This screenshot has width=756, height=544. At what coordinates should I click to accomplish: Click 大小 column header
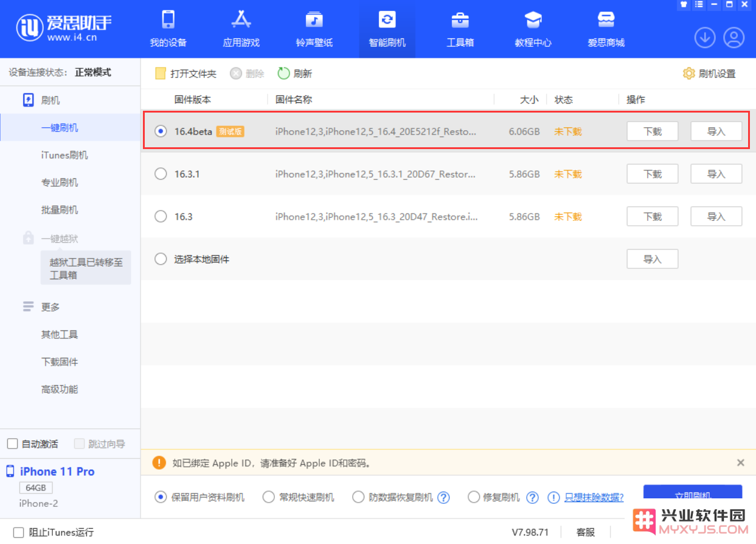coord(529,100)
